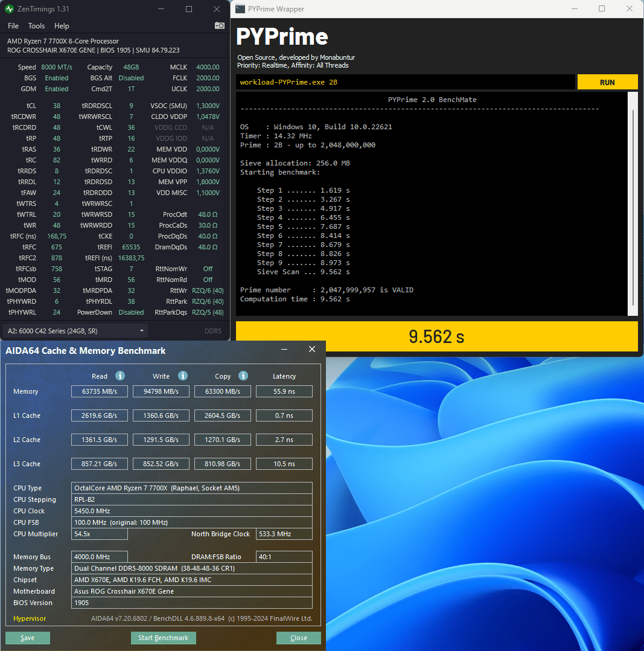Open the File menu in ZenTimings
Screen dimensions: 644x651
point(13,26)
